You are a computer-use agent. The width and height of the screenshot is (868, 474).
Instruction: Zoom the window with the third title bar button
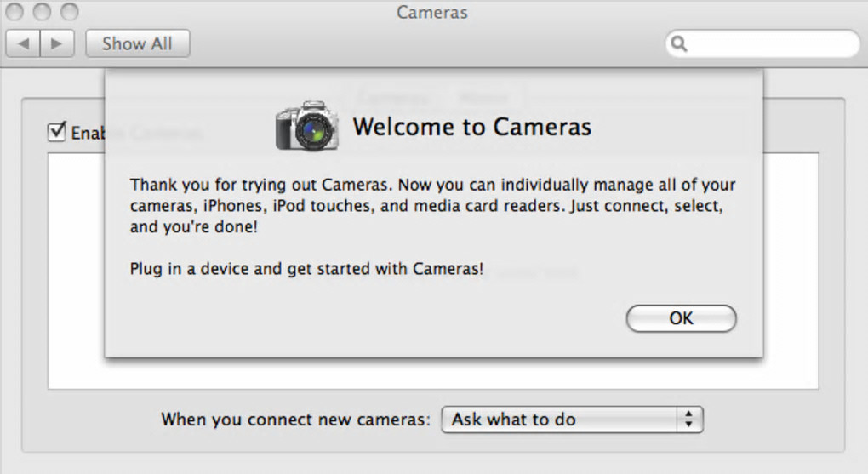pyautogui.click(x=69, y=12)
